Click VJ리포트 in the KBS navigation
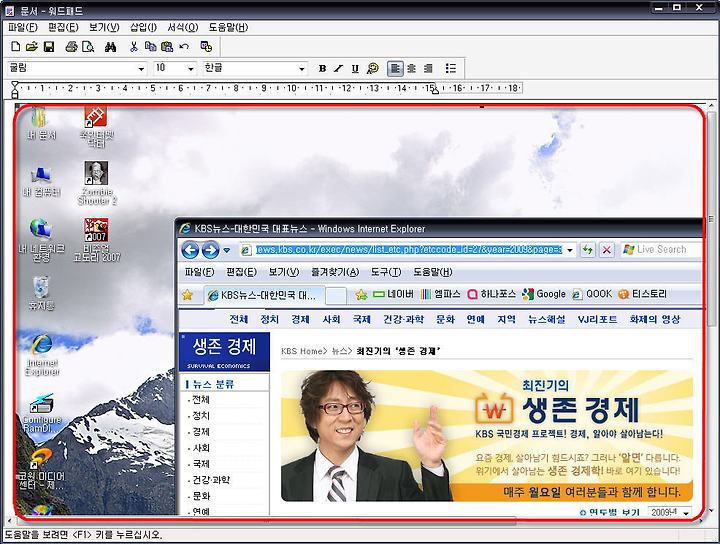This screenshot has width=720, height=544. point(597,319)
